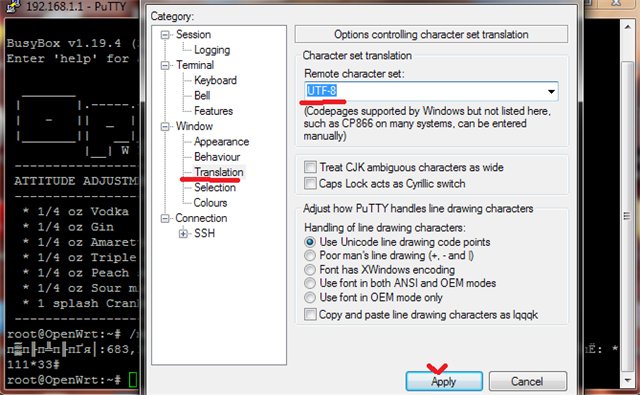Open the Selection category
Viewport: 640px width, 395px height.
pos(215,188)
